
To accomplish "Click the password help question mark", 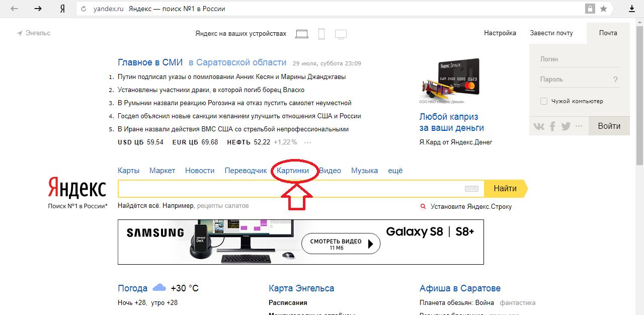I will (x=615, y=80).
